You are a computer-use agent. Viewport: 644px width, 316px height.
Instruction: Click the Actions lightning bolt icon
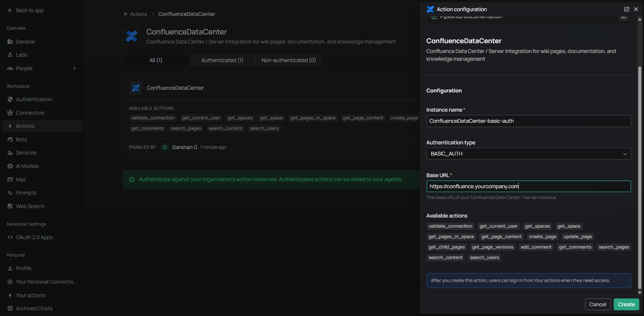(x=10, y=126)
